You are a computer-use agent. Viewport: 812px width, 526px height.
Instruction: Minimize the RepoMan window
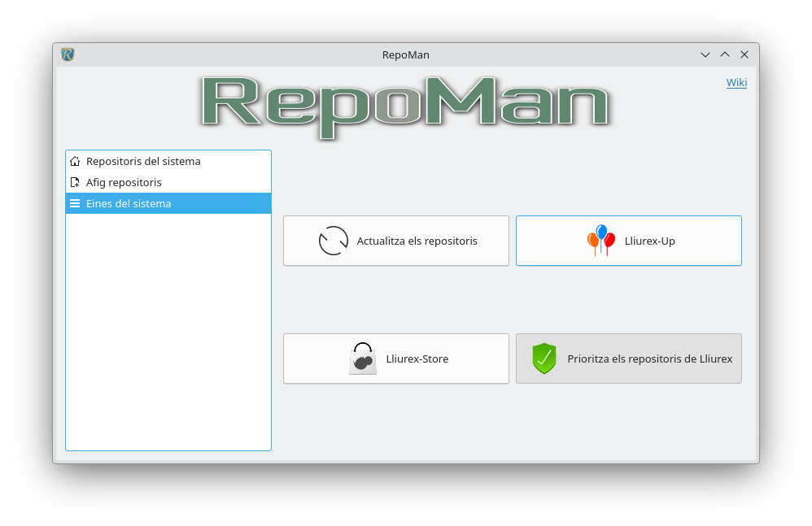pos(705,54)
